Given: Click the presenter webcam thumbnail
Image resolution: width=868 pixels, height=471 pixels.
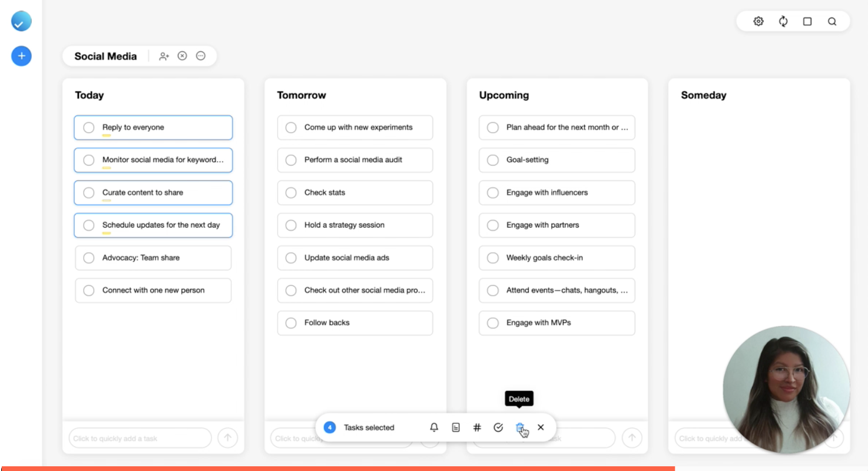Looking at the screenshot, I should click(786, 390).
